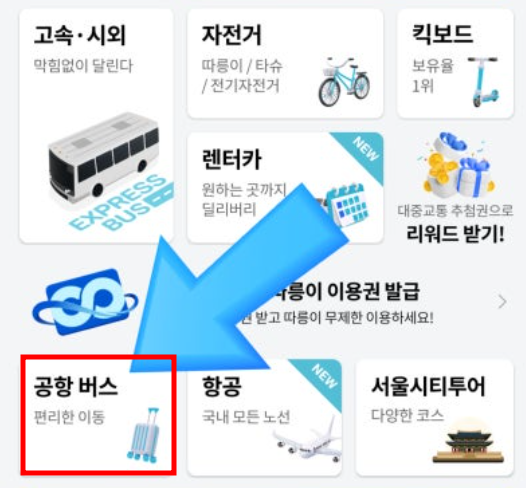
Task: Tap the 킥보드 scooter icon
Action: [483, 82]
